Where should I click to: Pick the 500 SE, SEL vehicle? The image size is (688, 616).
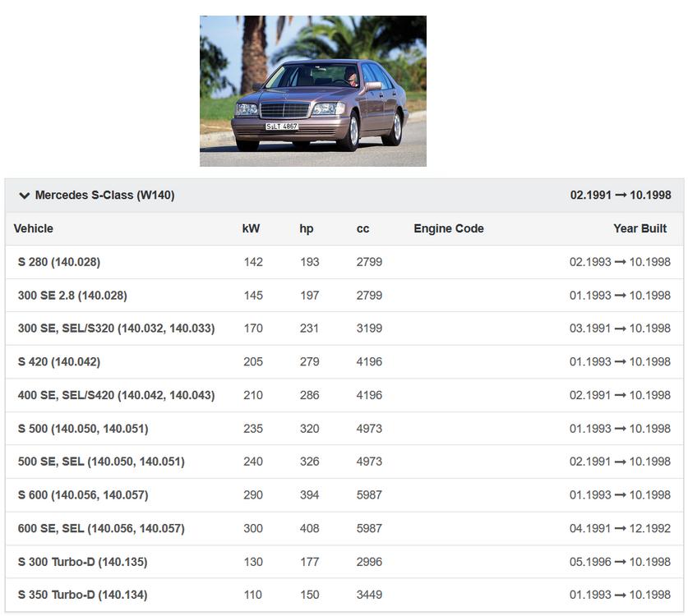(x=101, y=462)
